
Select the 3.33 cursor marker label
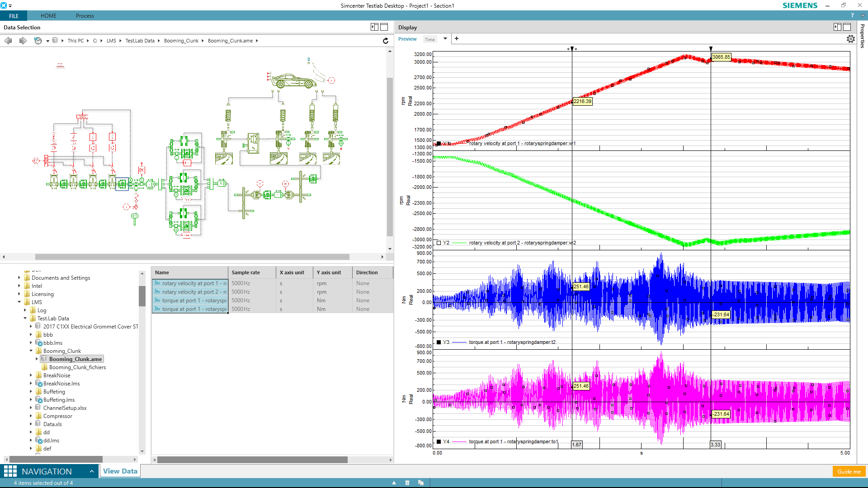(x=715, y=445)
